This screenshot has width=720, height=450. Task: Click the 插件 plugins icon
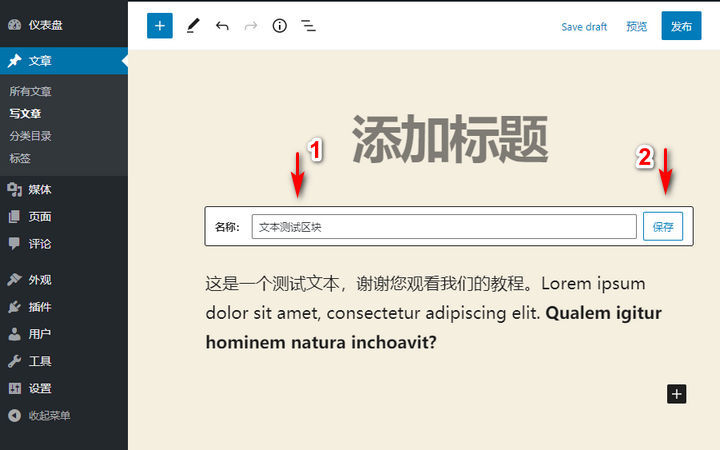coord(15,307)
